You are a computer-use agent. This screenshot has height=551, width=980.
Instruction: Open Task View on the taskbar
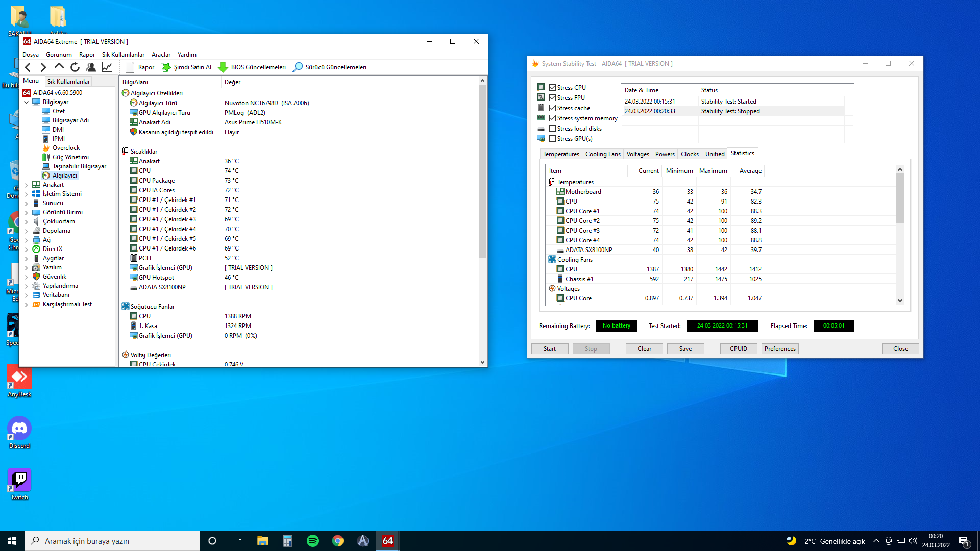237,541
